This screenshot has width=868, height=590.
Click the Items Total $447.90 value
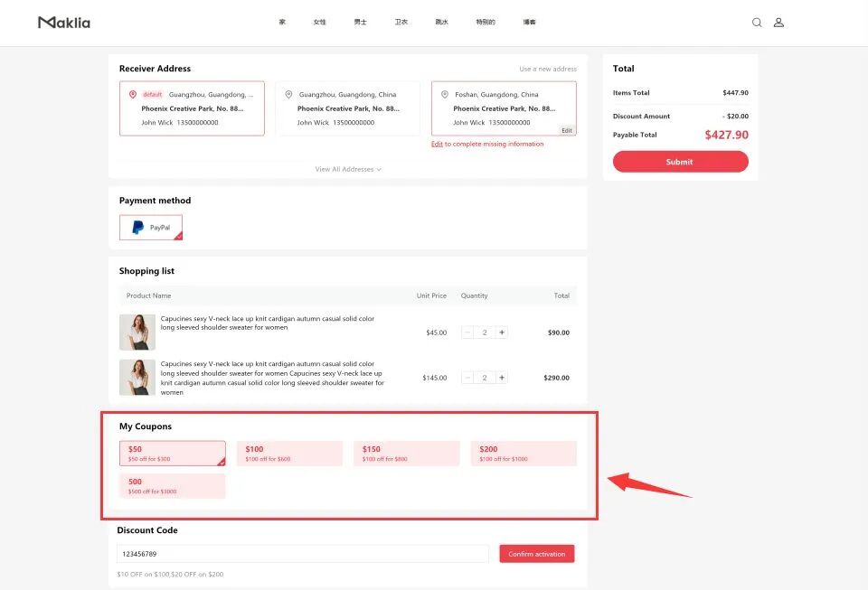click(735, 93)
